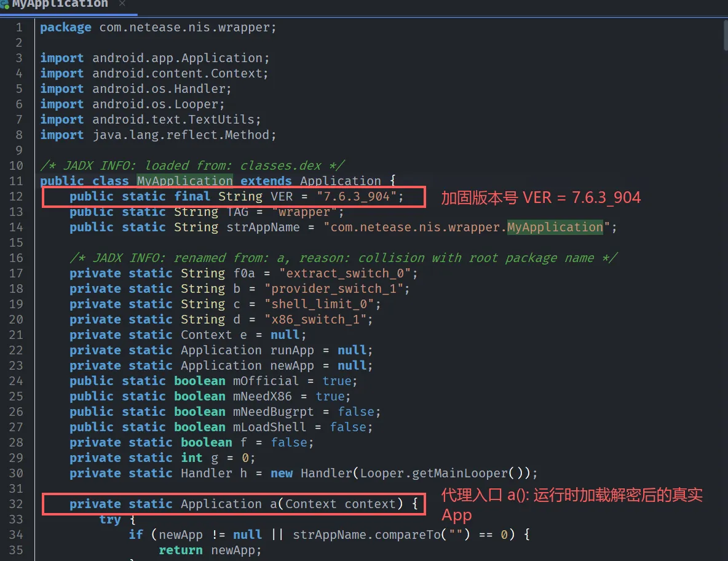This screenshot has width=728, height=561.
Task: Click the 'renamed from: a' JADX comment
Action: click(344, 258)
